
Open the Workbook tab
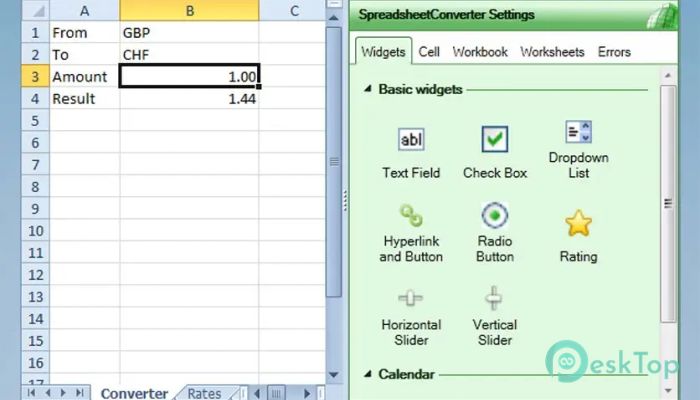tap(480, 52)
